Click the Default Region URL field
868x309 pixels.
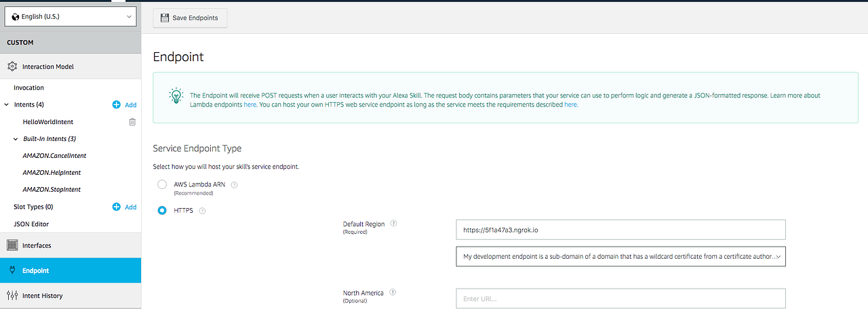(x=620, y=230)
